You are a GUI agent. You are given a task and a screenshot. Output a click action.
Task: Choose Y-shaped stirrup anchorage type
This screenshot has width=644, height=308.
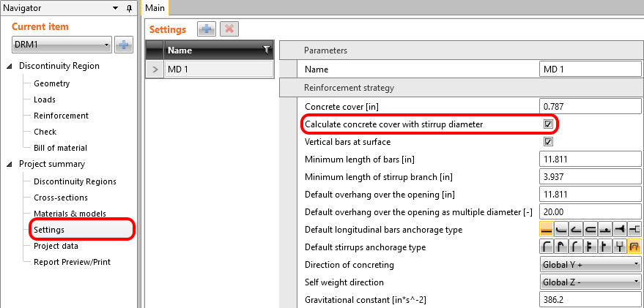point(620,247)
